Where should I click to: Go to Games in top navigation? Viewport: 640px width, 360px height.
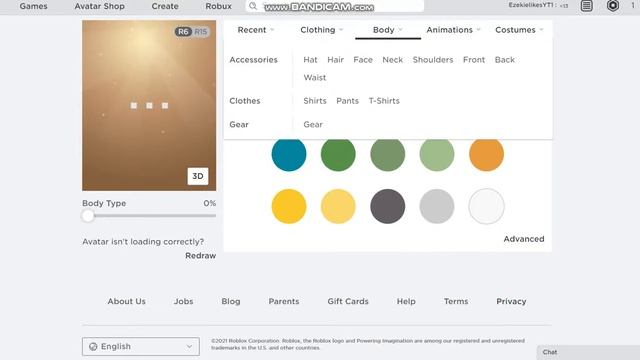(x=33, y=6)
